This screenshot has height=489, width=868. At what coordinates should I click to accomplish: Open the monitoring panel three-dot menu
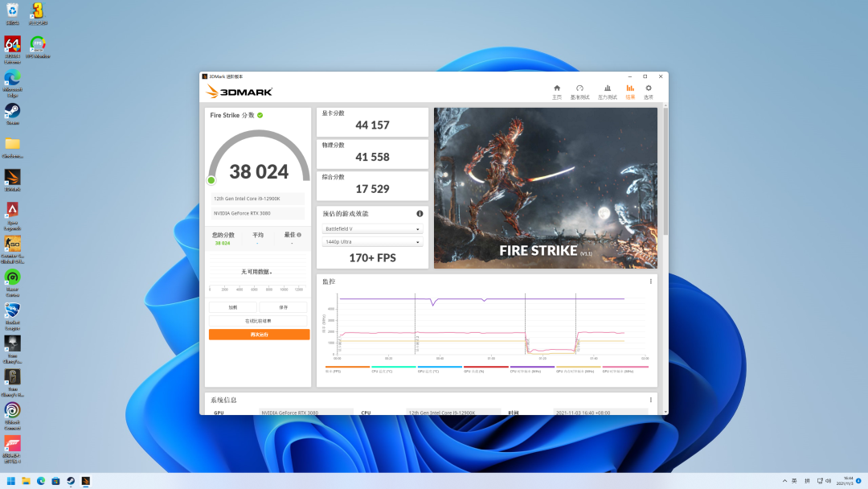(x=650, y=281)
